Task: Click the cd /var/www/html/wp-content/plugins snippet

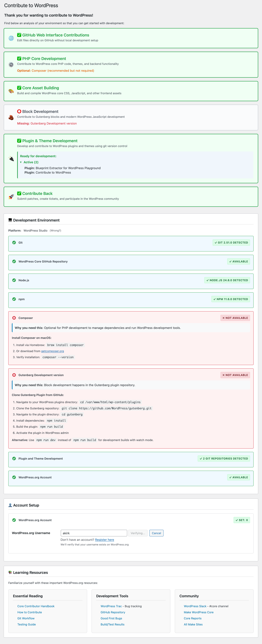Action: pyautogui.click(x=110, y=402)
